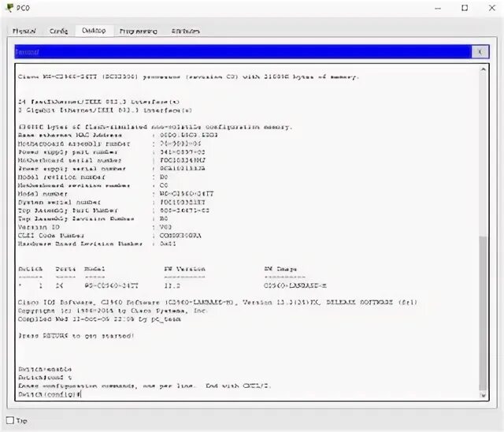Select the Desktop tab

[x=94, y=31]
